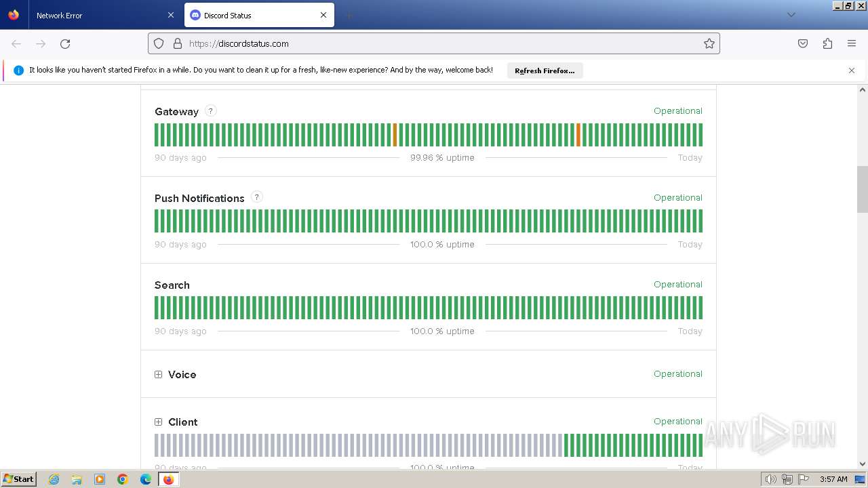
Task: Switch to the Discord Status tab
Action: tap(259, 15)
